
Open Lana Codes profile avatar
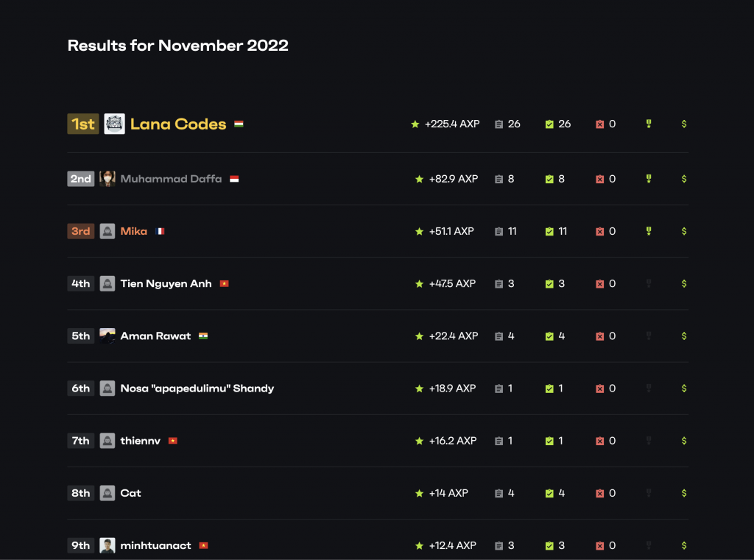coord(114,124)
